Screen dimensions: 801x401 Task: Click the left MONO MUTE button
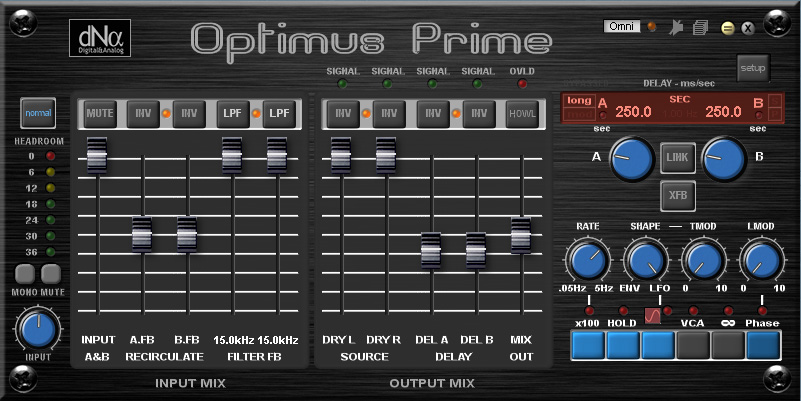[25, 274]
